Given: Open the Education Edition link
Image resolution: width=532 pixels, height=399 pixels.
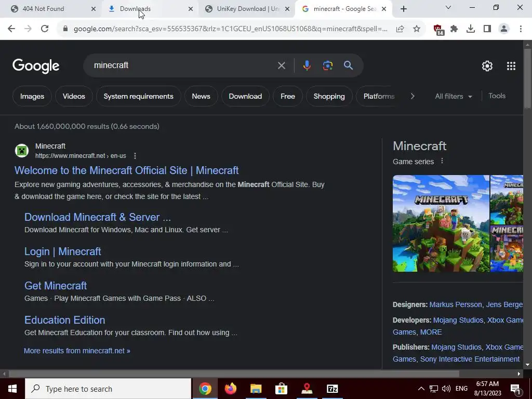Looking at the screenshot, I should click(x=65, y=320).
